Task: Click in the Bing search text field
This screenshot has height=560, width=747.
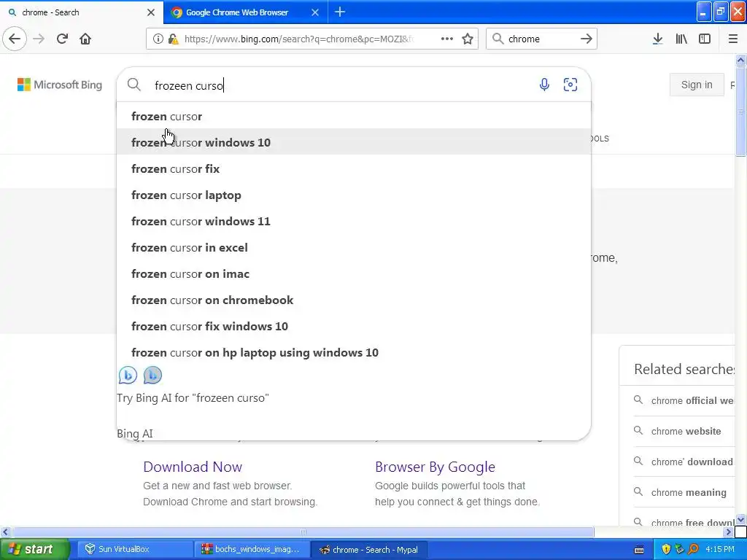Action: coord(341,85)
